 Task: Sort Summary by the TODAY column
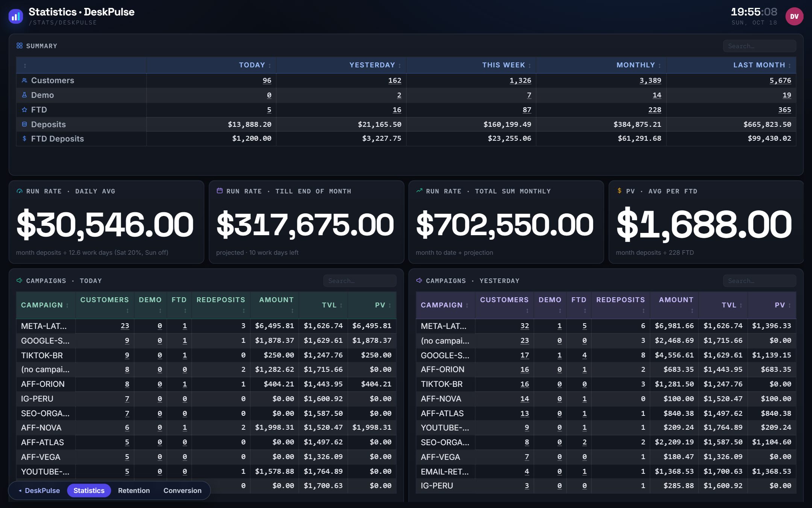point(211,65)
